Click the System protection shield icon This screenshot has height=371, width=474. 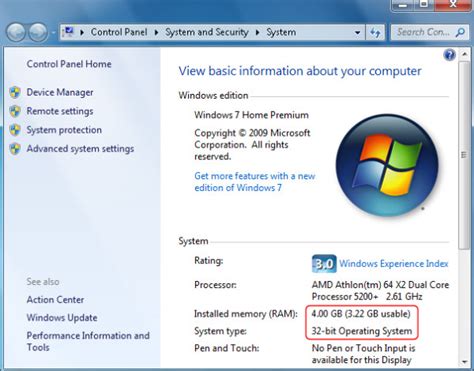click(15, 130)
